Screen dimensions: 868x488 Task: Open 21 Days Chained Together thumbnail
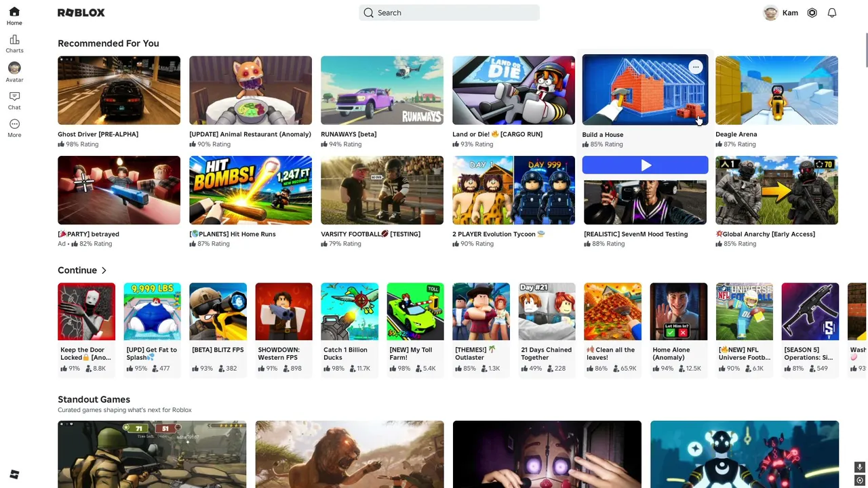pos(547,311)
